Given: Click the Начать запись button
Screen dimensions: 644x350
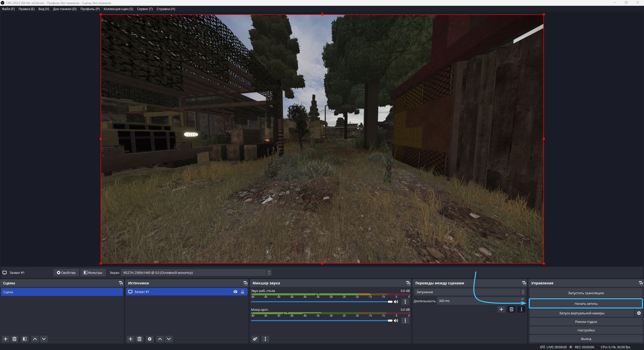Looking at the screenshot, I should 586,303.
